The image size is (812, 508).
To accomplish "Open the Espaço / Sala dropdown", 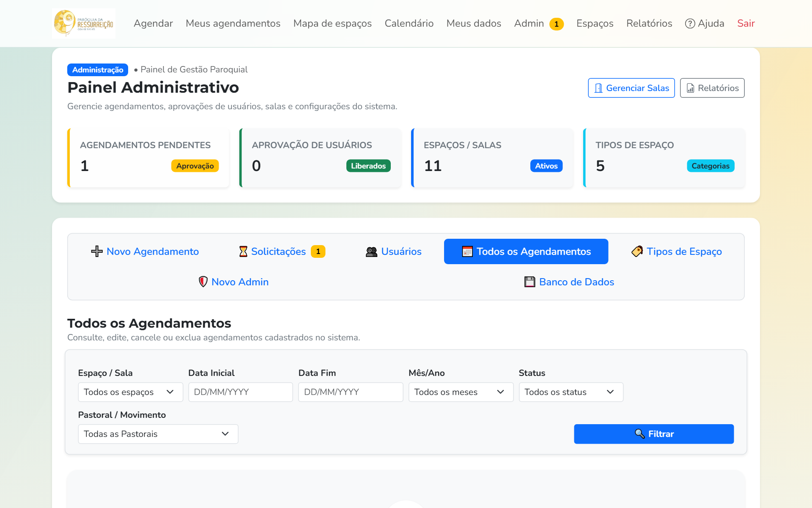I will (x=130, y=392).
